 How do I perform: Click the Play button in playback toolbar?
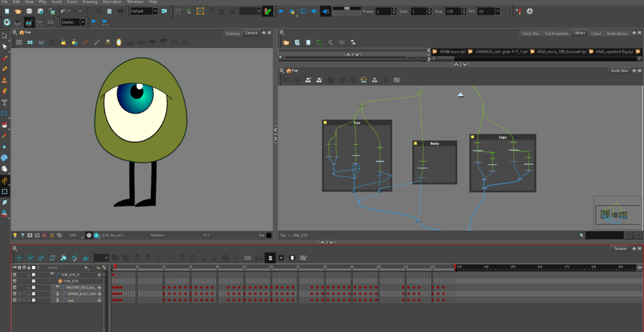[x=281, y=12]
